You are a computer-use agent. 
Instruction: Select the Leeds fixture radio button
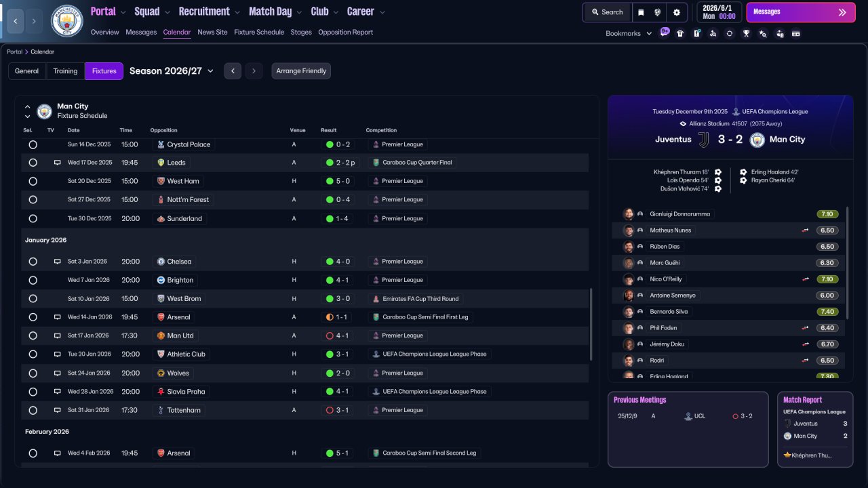pyautogui.click(x=33, y=163)
